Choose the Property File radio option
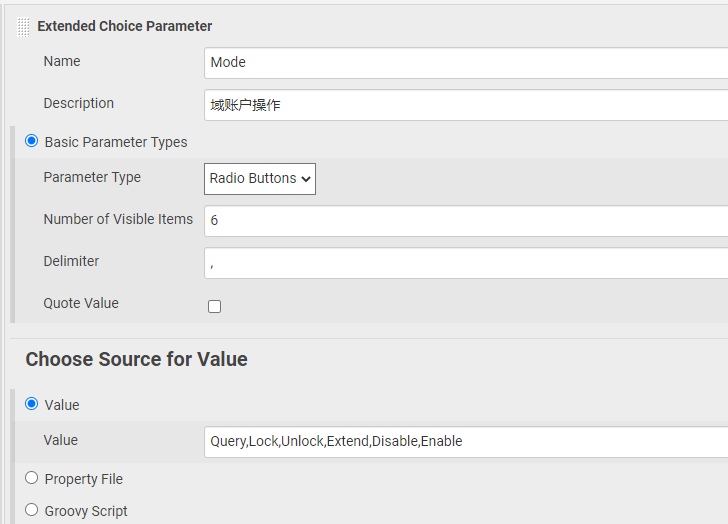 point(32,478)
